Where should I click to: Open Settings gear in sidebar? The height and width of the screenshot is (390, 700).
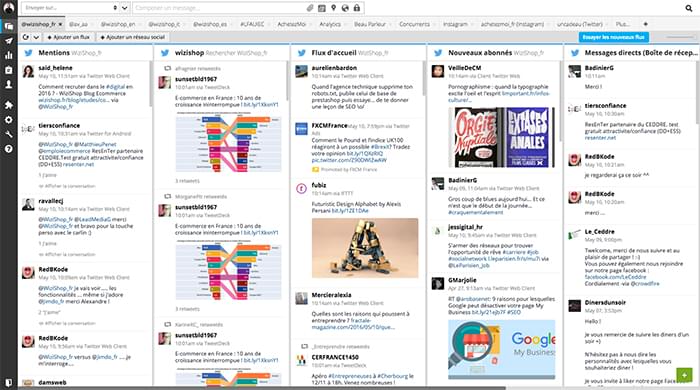point(8,120)
